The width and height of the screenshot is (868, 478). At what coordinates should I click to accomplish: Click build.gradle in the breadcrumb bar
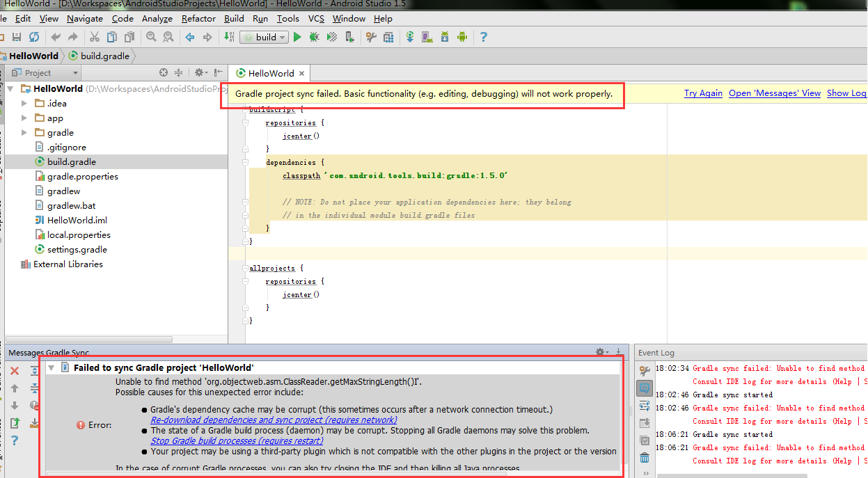[98, 56]
